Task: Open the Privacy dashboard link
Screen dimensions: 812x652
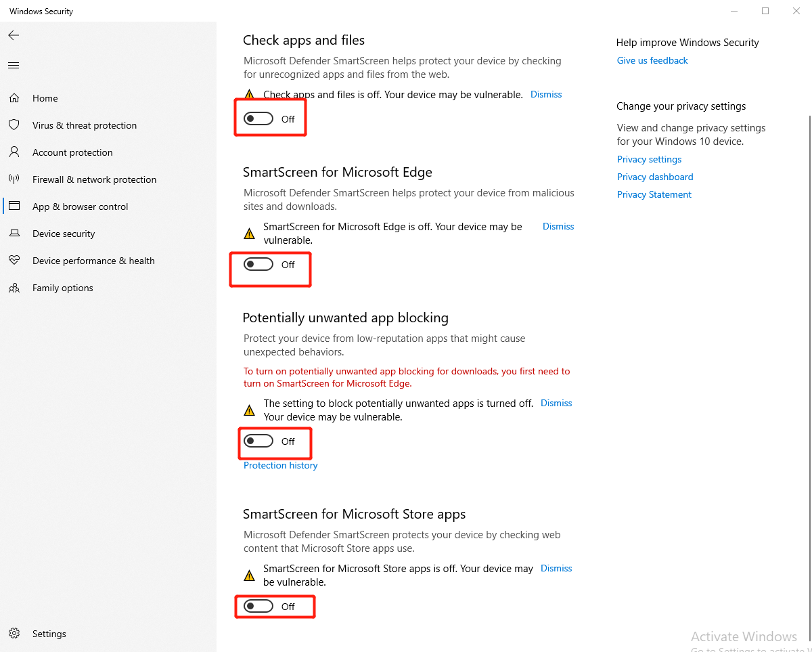Action: point(655,177)
